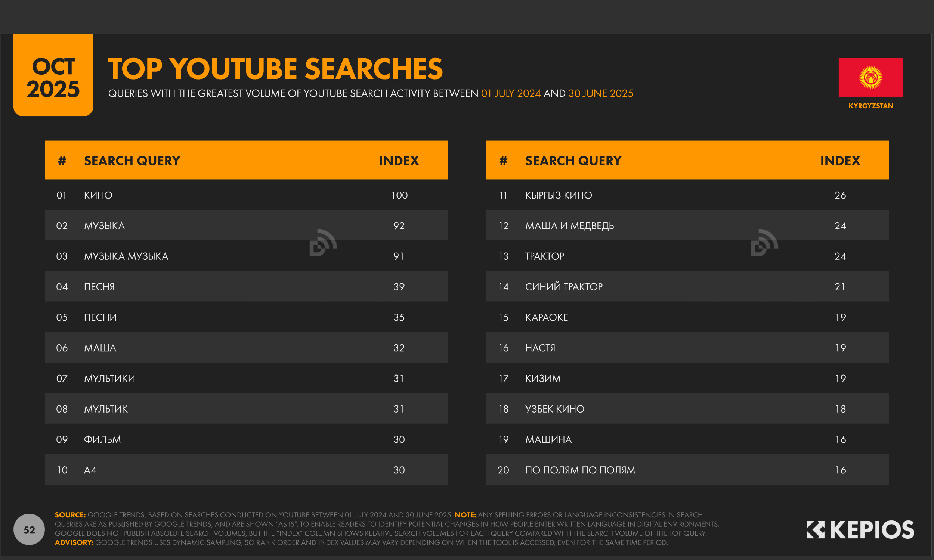Image resolution: width=934 pixels, height=560 pixels.
Task: Click the Kyrgyzstan flag icon
Action: pos(870,77)
